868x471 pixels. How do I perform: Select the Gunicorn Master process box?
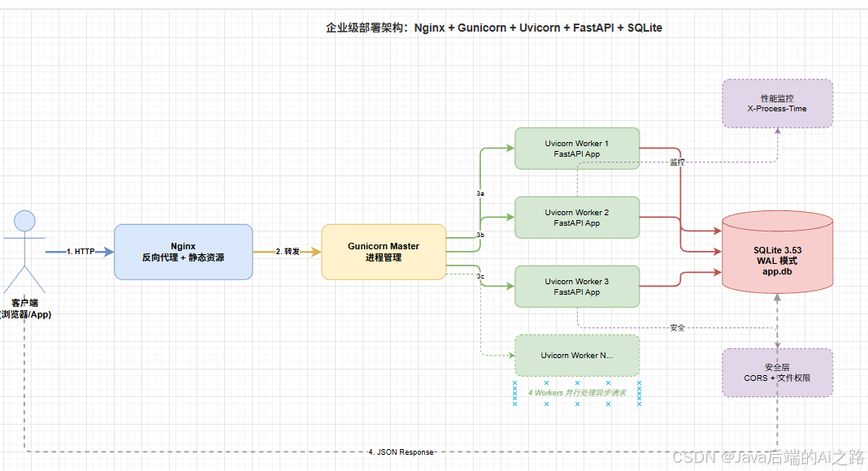384,252
